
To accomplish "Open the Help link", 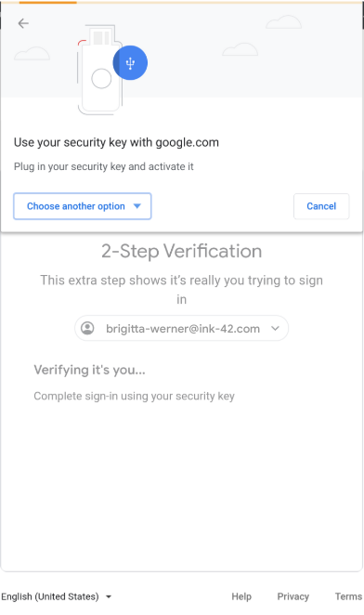I will point(241,596).
